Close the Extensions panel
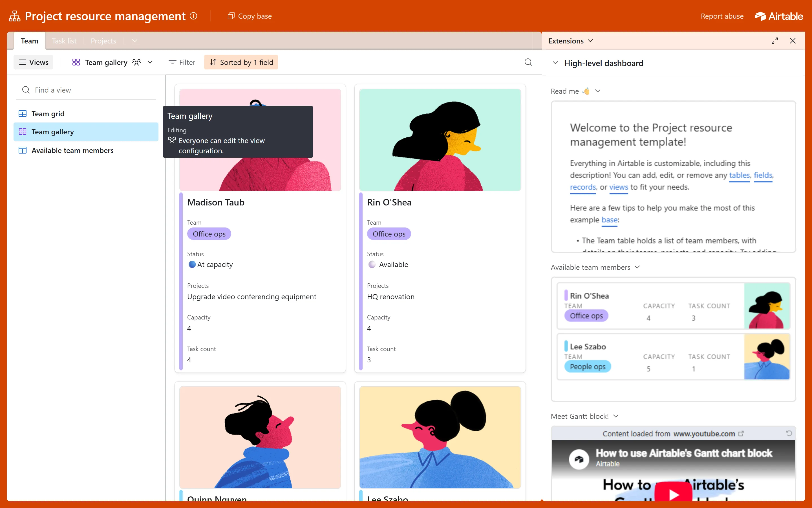The width and height of the screenshot is (812, 508). (793, 41)
